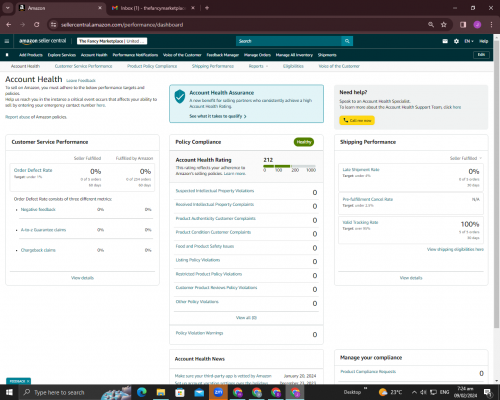Click the Account Health Rating progress bar
The height and width of the screenshot is (400, 500).
(289, 166)
